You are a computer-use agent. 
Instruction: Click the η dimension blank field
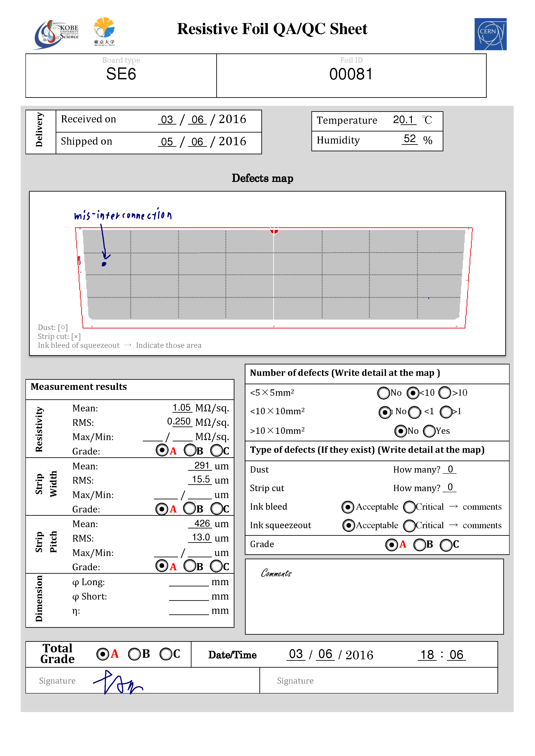pyautogui.click(x=189, y=611)
